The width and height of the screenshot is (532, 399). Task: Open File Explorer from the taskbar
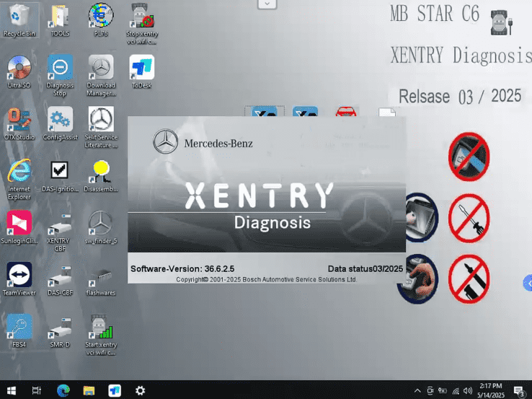(x=89, y=390)
